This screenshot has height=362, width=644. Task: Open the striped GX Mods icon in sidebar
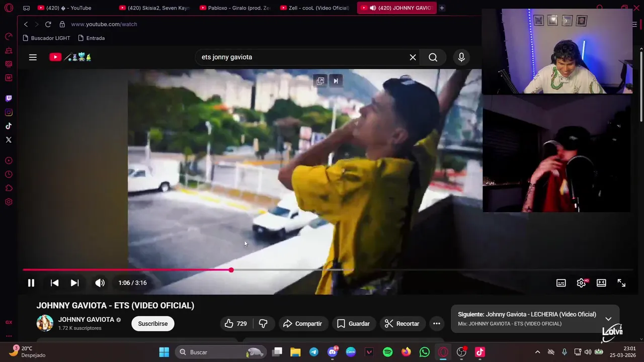[9, 64]
